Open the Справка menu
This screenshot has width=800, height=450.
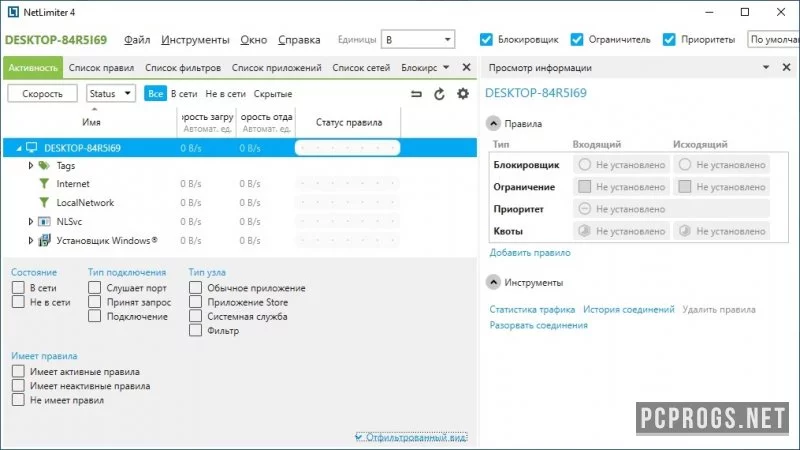click(x=299, y=40)
